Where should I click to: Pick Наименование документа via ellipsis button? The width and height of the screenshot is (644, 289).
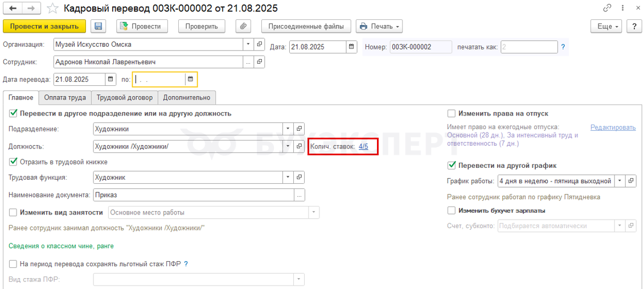[300, 195]
